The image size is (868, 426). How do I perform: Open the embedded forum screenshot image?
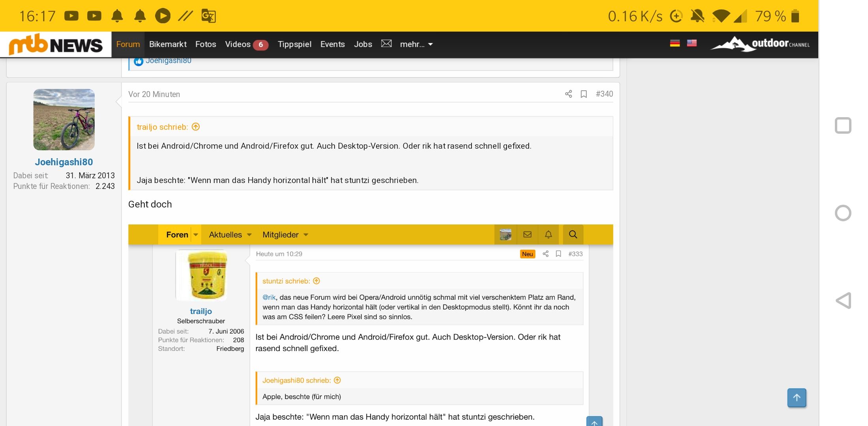[x=370, y=323]
